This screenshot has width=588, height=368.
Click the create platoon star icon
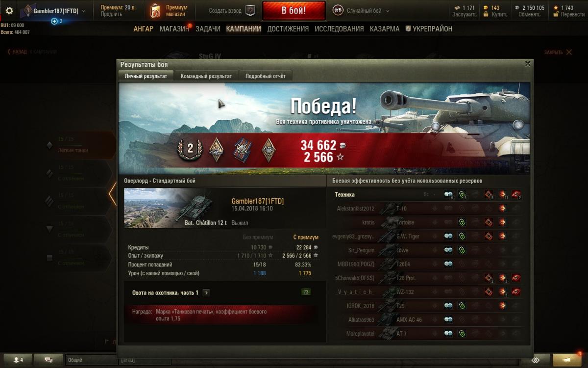[x=250, y=11]
